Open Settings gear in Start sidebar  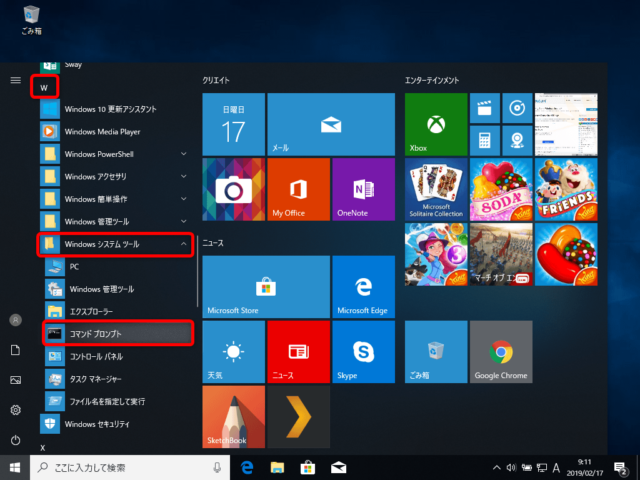(x=16, y=410)
